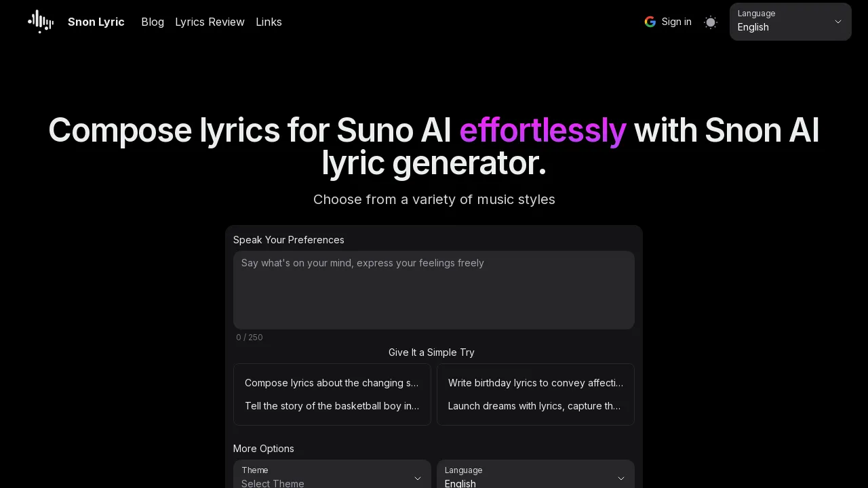The width and height of the screenshot is (868, 488).
Task: Open the Links navigation item
Action: [x=269, y=22]
